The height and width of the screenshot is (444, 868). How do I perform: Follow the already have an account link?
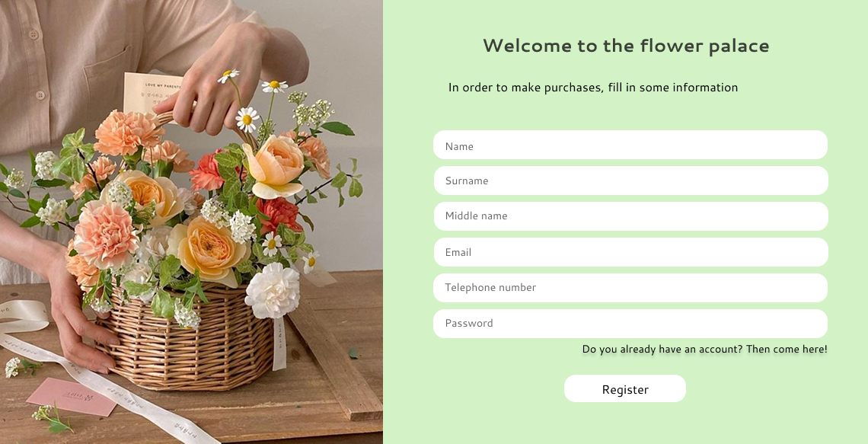point(704,350)
